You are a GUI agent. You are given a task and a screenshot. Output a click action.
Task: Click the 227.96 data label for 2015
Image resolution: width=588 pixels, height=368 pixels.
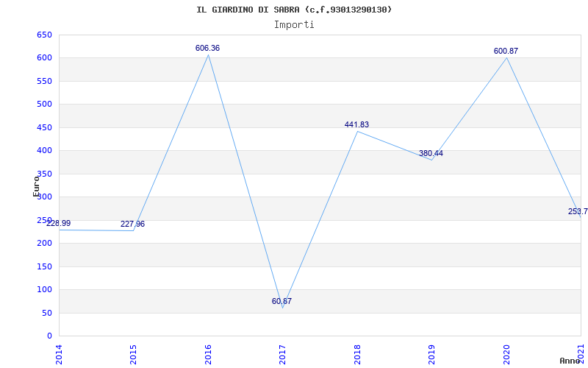point(132,224)
